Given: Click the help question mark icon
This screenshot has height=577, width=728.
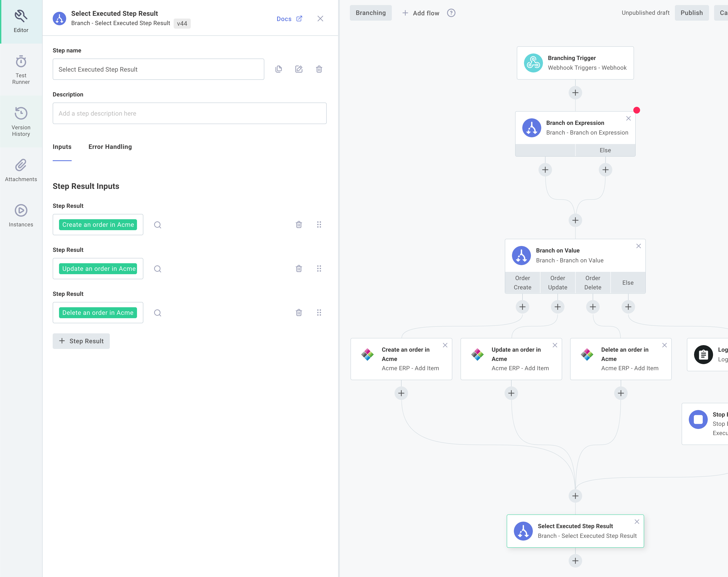Looking at the screenshot, I should (451, 13).
